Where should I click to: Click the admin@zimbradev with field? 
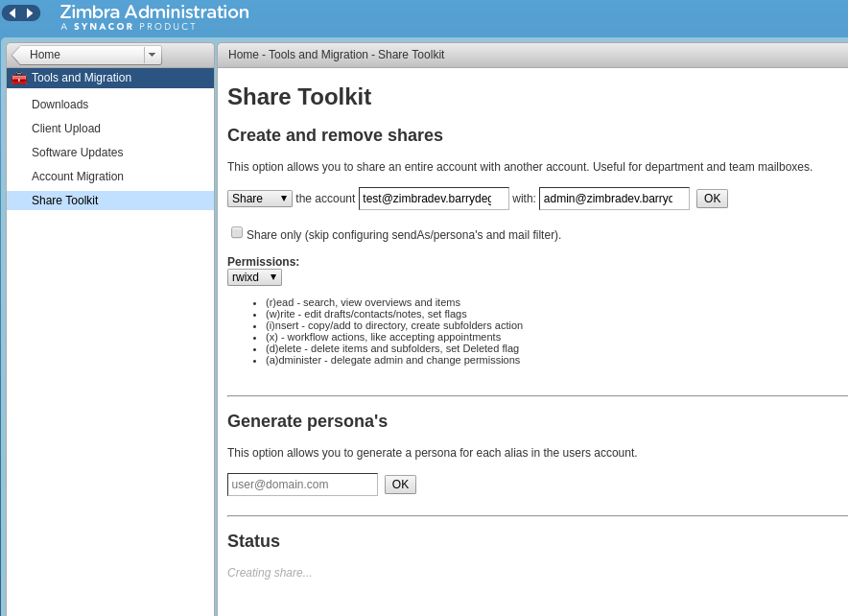pyautogui.click(x=614, y=199)
